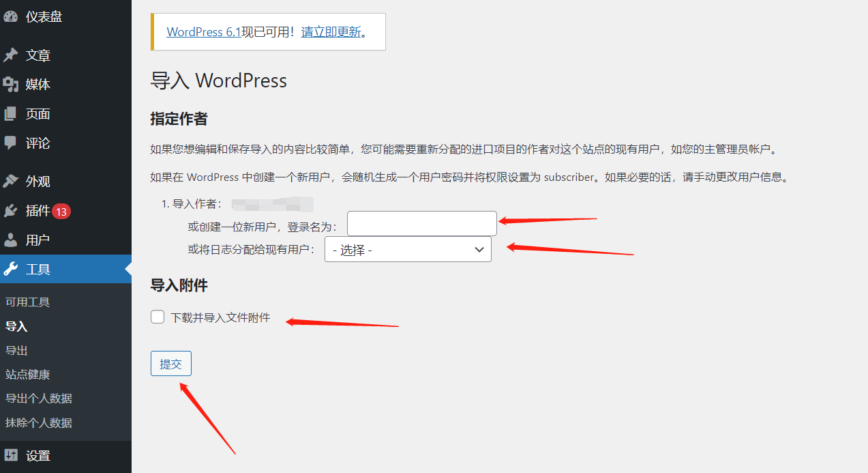The height and width of the screenshot is (473, 868).
Task: Click the Dashboard gauge icon in sidebar
Action: click(11, 16)
